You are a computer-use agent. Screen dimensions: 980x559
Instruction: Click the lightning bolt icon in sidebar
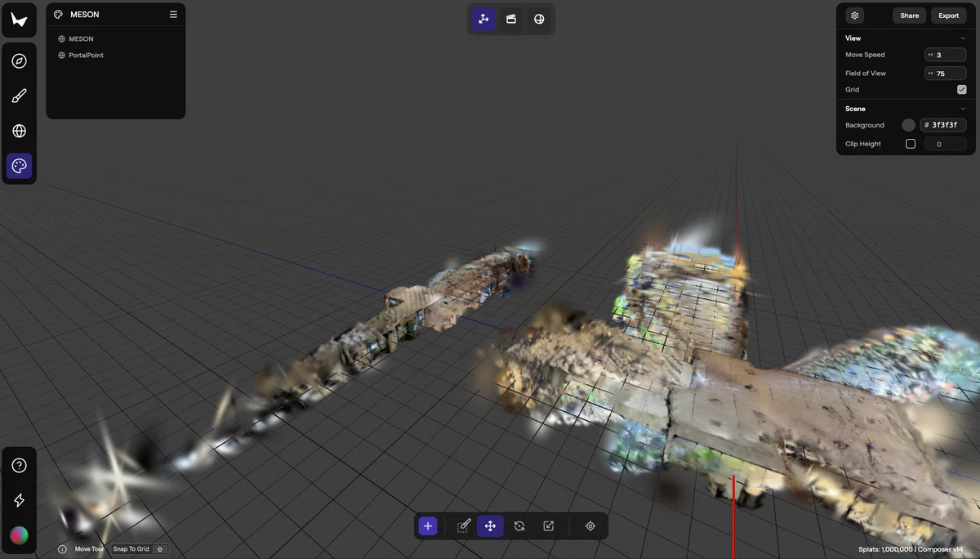tap(20, 500)
